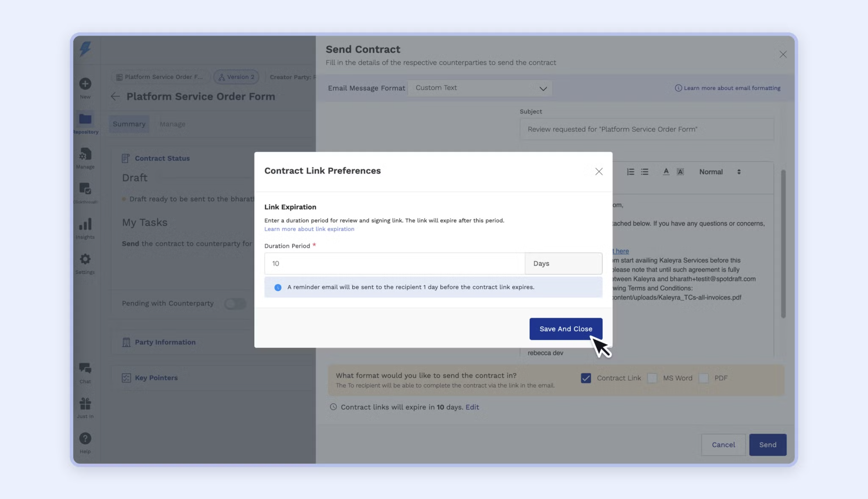Image resolution: width=868 pixels, height=499 pixels.
Task: Open Learn more about link expiration link
Action: point(309,229)
